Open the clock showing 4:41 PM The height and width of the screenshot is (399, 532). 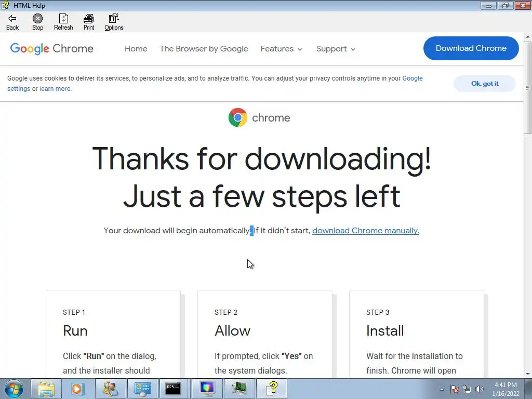tap(506, 389)
